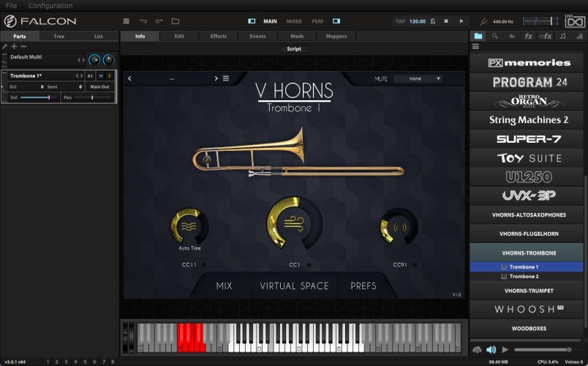Open preset list menu icon in V Horns
Screen dimensions: 588x366
(x=226, y=78)
